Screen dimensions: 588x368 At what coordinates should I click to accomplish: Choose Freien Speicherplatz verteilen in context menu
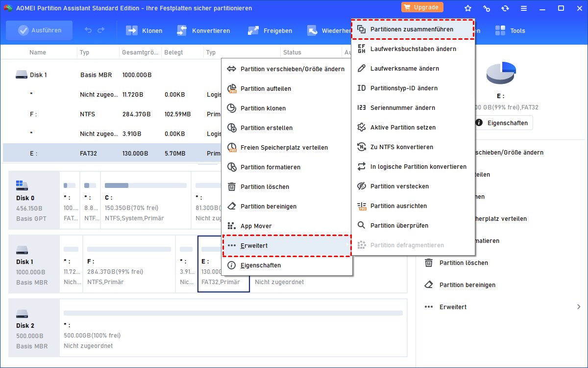click(287, 148)
